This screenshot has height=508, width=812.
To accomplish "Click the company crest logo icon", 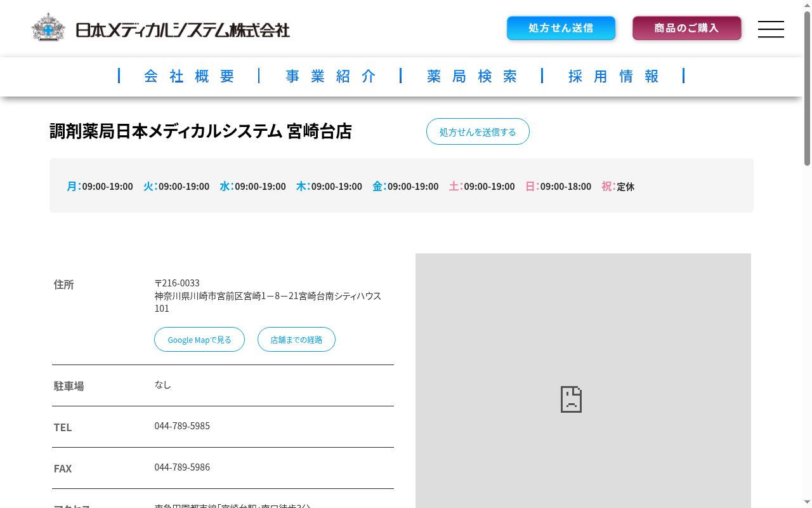I will pyautogui.click(x=48, y=27).
